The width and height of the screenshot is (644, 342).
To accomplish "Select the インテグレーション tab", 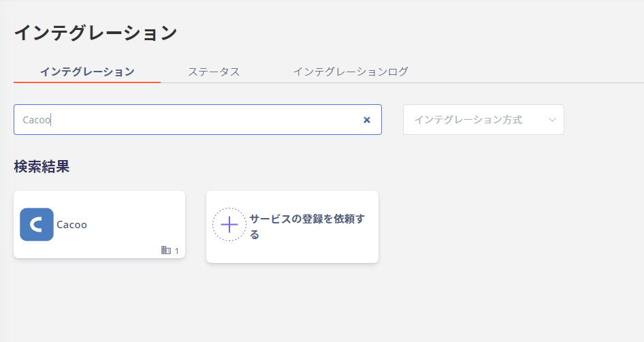I will pyautogui.click(x=87, y=72).
